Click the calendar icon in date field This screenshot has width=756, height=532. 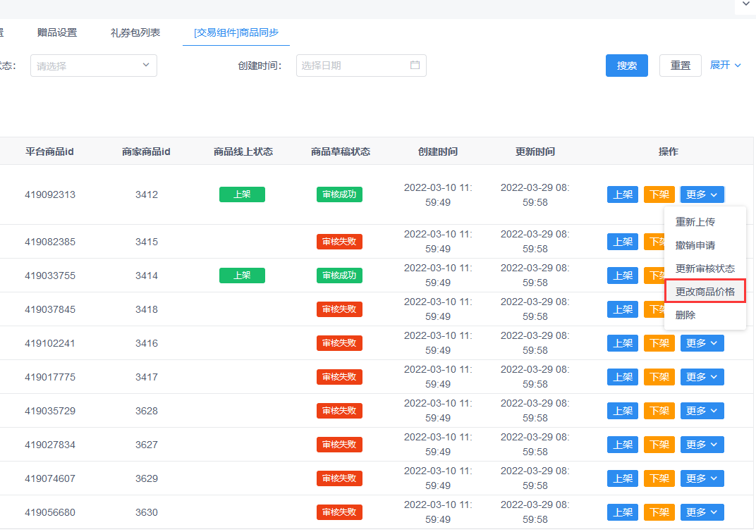click(415, 66)
